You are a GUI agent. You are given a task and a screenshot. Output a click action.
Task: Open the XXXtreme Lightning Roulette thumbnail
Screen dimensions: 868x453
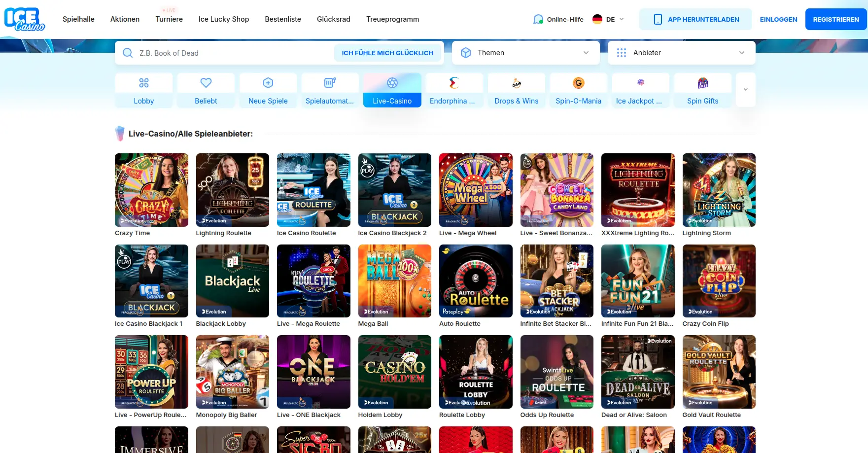[638, 190]
